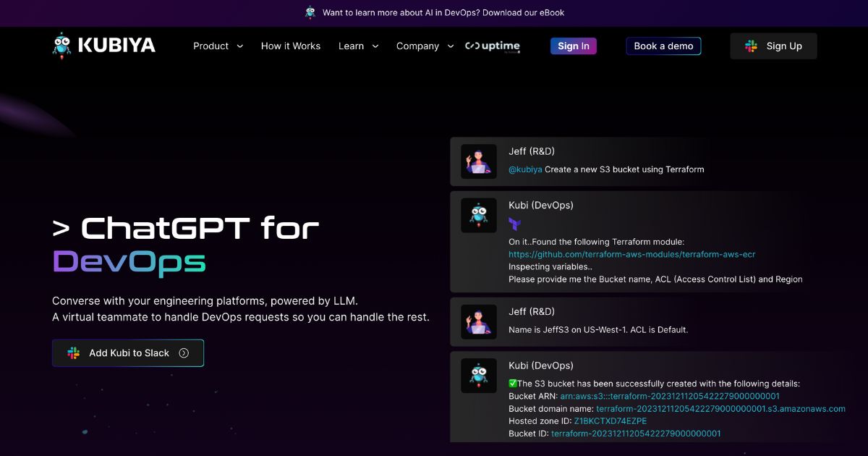Click 'Kubi (DevOps)' name above Terraform icon
The image size is (868, 456).
pos(541,205)
